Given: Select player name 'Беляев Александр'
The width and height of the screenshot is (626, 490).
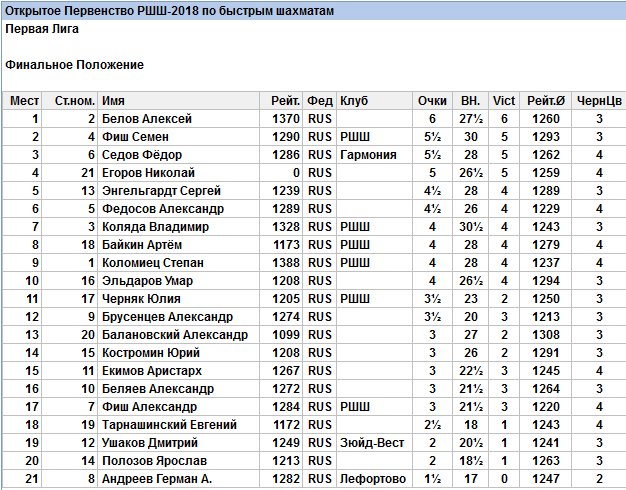Looking at the screenshot, I should 158,389.
